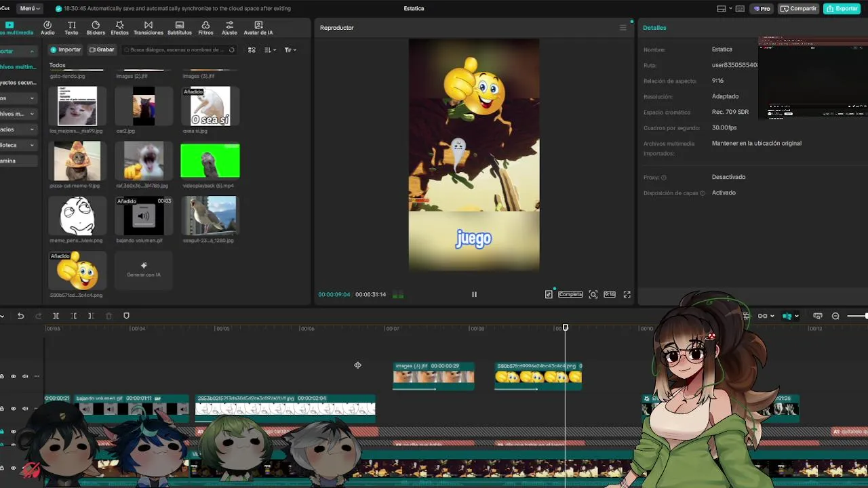Pause the video playback
The width and height of the screenshot is (868, 488).
pyautogui.click(x=474, y=294)
